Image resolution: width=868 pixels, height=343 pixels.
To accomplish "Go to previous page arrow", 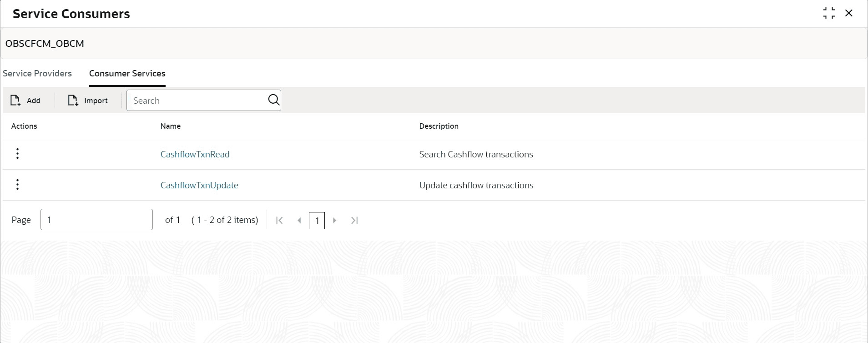I will [299, 221].
